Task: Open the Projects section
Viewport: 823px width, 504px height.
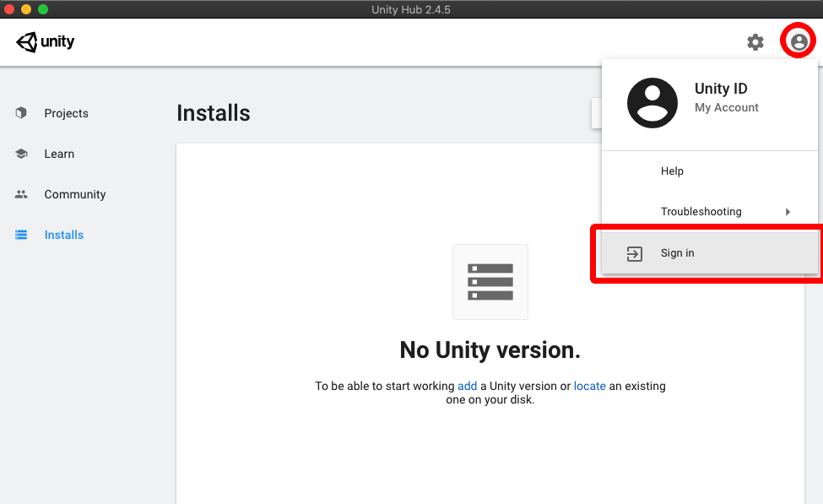Action: click(x=66, y=113)
